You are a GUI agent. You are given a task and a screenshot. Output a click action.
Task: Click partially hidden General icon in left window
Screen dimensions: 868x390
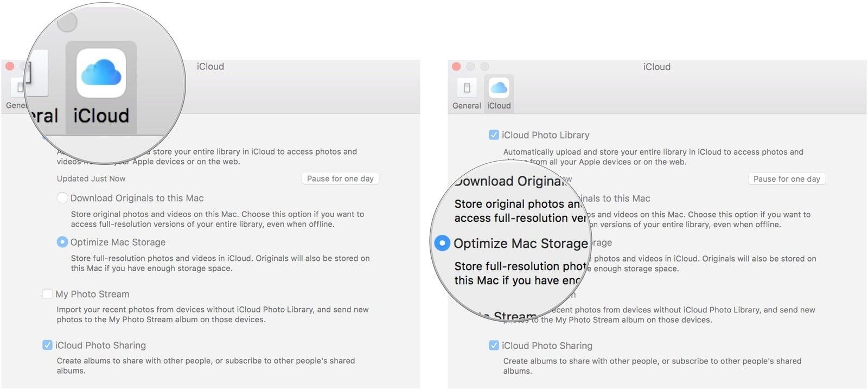click(20, 87)
